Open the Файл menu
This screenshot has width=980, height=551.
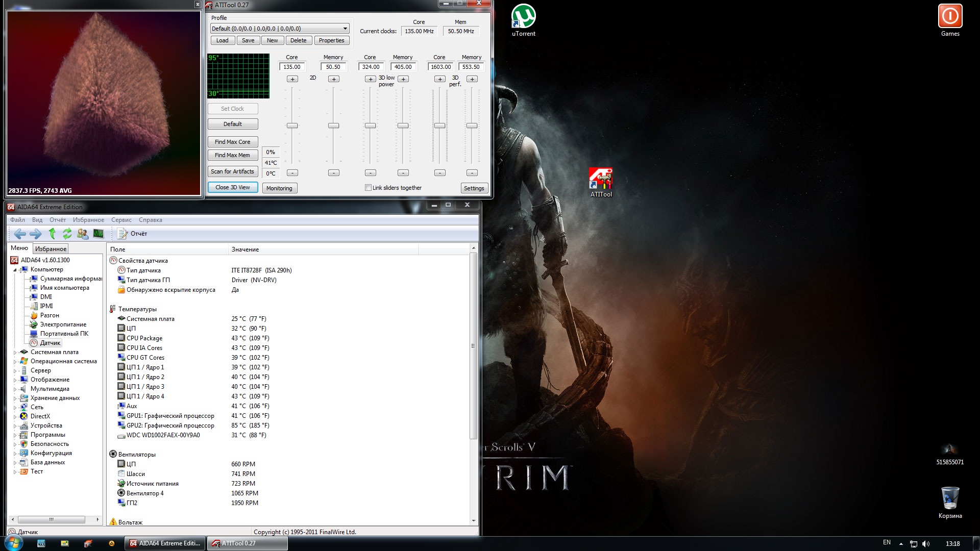17,220
